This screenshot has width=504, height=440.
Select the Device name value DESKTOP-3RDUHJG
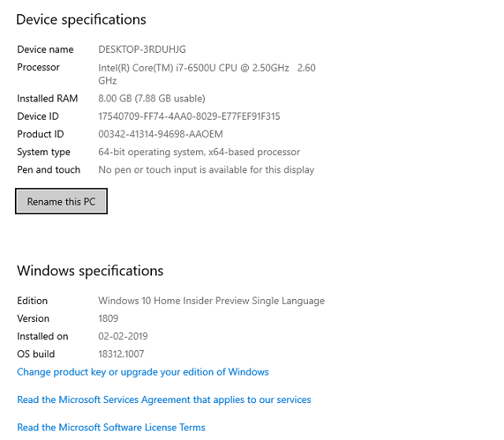142,50
